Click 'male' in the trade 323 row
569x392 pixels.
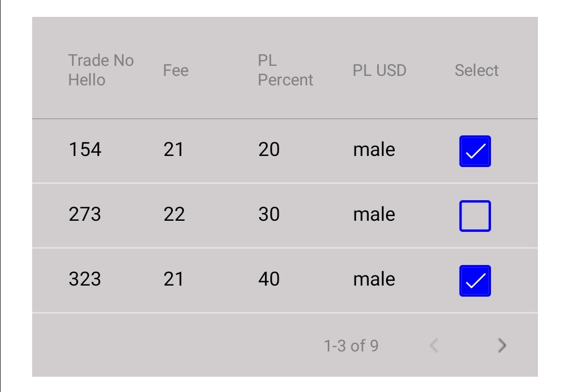(x=374, y=279)
